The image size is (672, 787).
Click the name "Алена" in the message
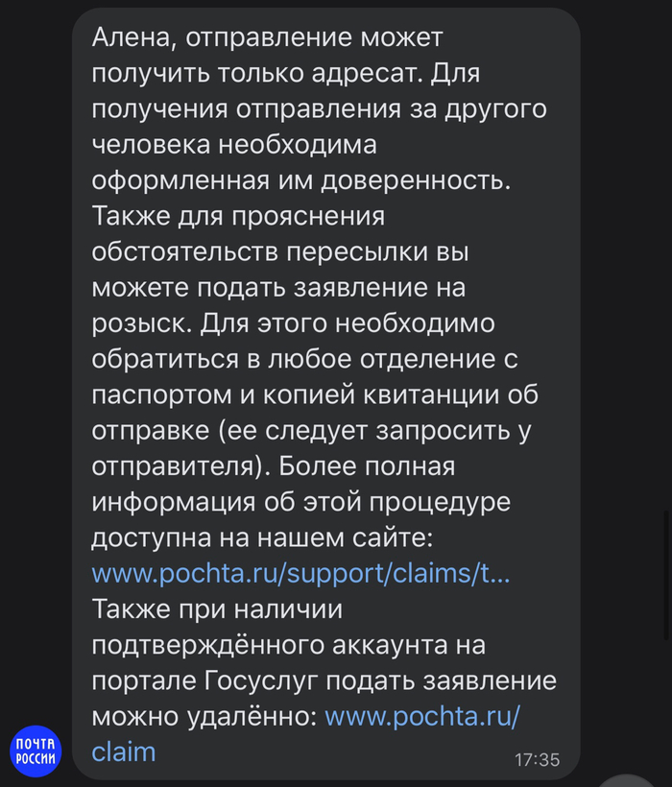click(132, 39)
